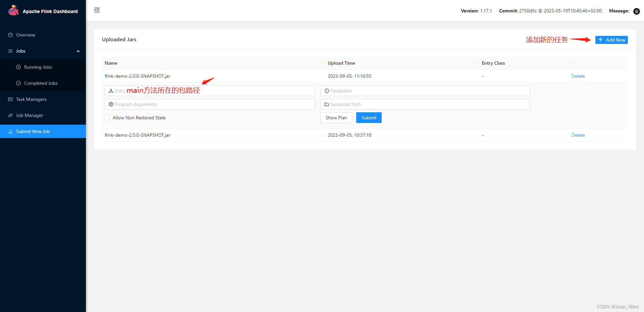Click the jar name in the 11:16:50 row
The width and height of the screenshot is (644, 312).
pyautogui.click(x=138, y=76)
